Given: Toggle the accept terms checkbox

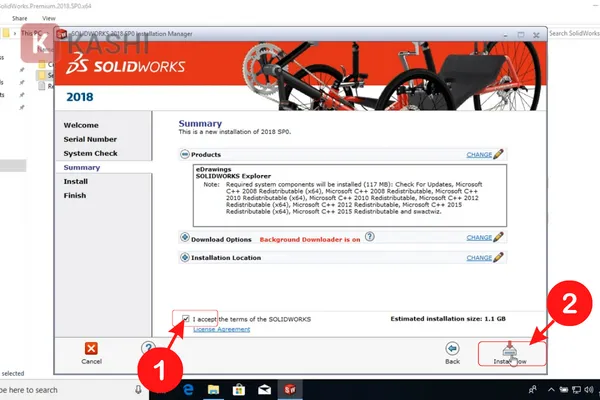Looking at the screenshot, I should (x=186, y=318).
